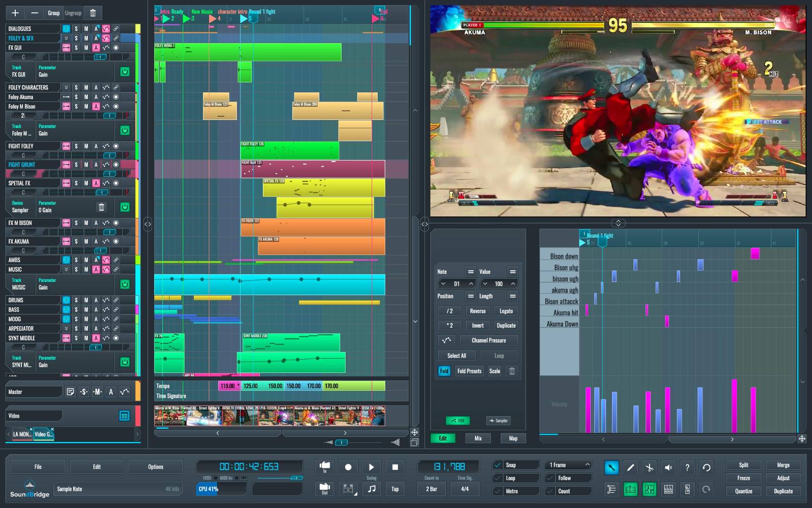
Task: Open the track list view icon
Action: pos(612,489)
